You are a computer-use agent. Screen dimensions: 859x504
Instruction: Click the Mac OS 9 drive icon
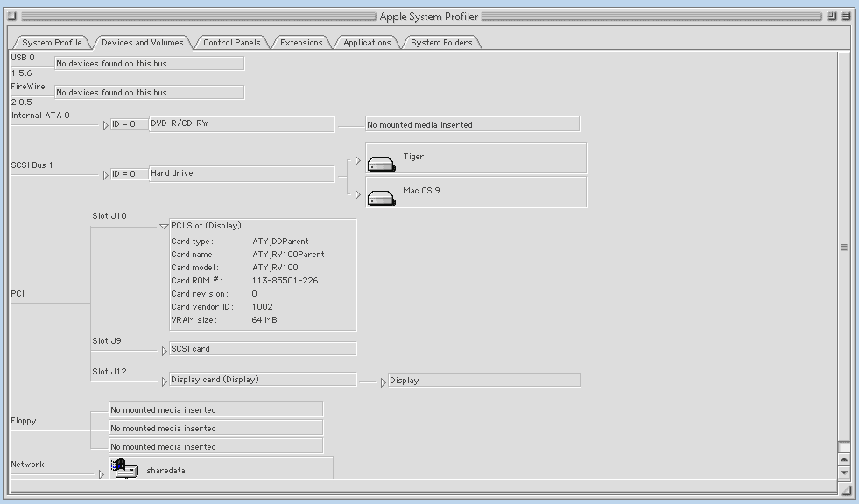pos(381,198)
